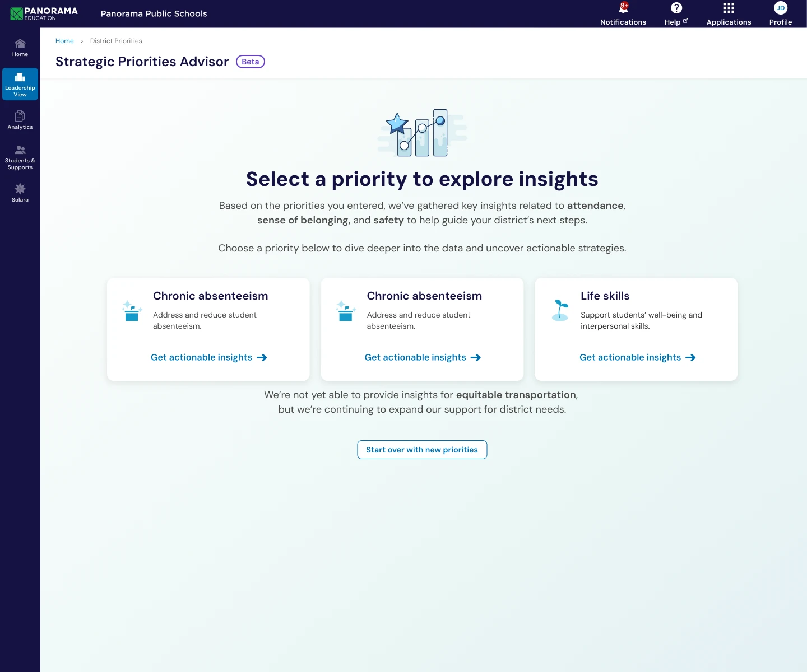This screenshot has width=807, height=672.
Task: Open the Notifications bell icon
Action: 623,8
